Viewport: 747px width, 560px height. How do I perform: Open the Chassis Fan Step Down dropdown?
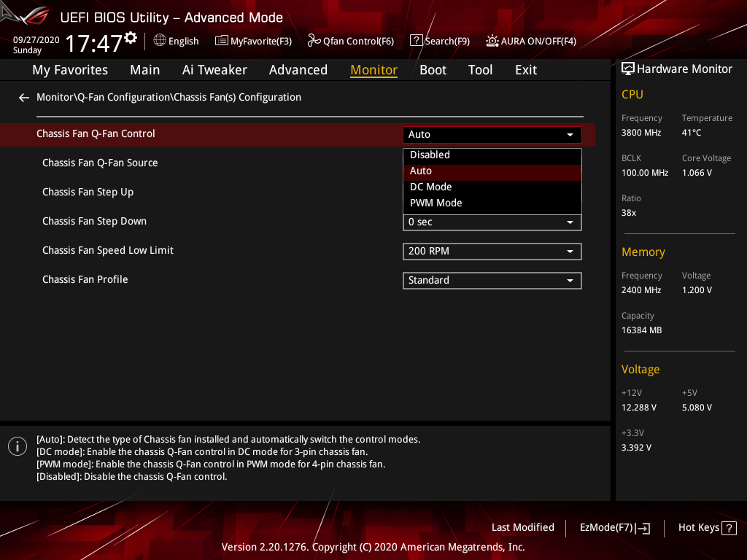click(x=492, y=222)
